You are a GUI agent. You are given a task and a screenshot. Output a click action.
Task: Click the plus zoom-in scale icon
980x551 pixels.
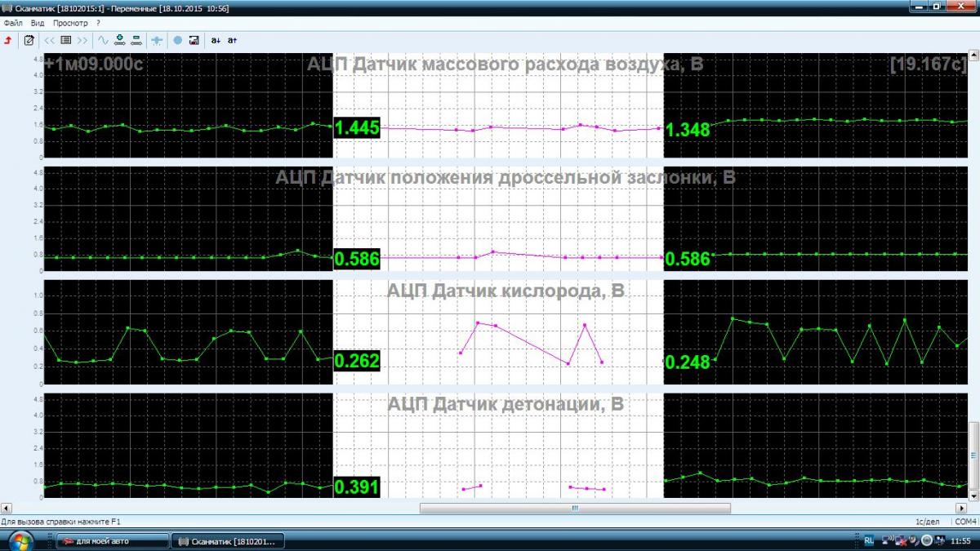point(120,39)
